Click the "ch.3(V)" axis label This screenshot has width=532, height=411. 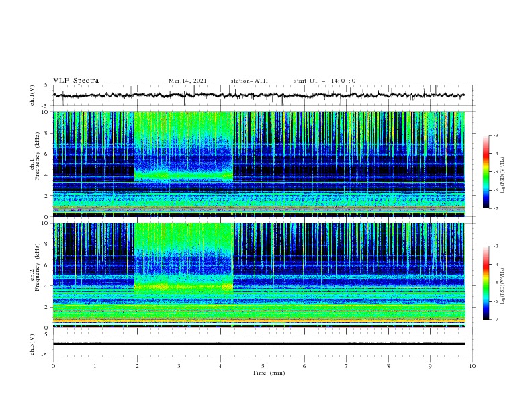32,345
